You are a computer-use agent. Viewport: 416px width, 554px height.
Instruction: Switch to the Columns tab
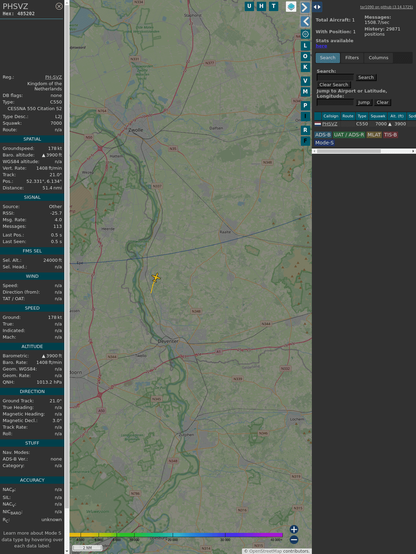click(378, 58)
